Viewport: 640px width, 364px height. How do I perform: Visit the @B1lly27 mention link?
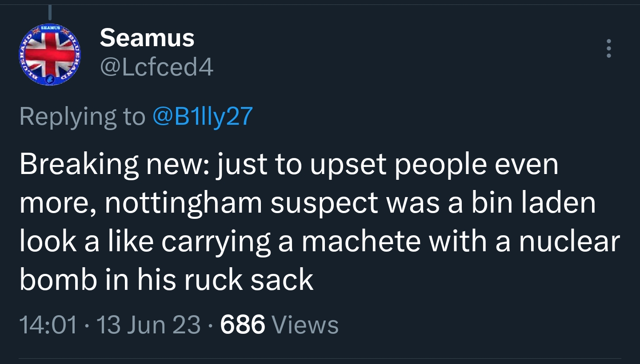click(203, 116)
